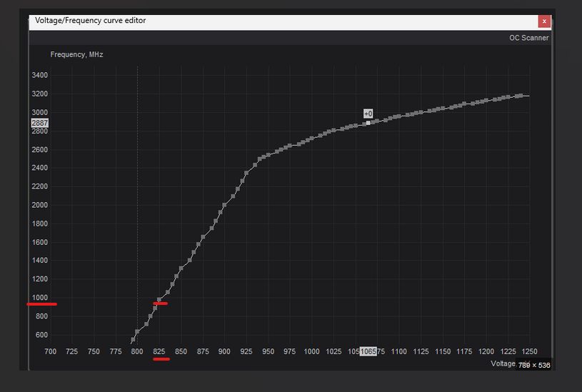Select the curve point at 800 mV
The height and width of the screenshot is (392, 582).
coord(137,331)
